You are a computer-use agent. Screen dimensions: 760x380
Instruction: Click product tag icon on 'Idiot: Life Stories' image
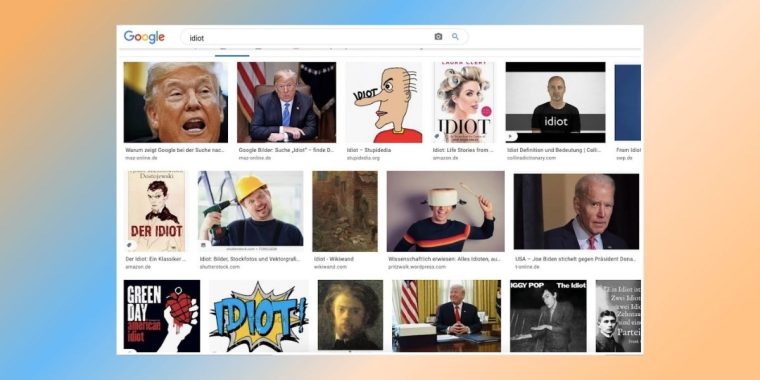point(438,137)
